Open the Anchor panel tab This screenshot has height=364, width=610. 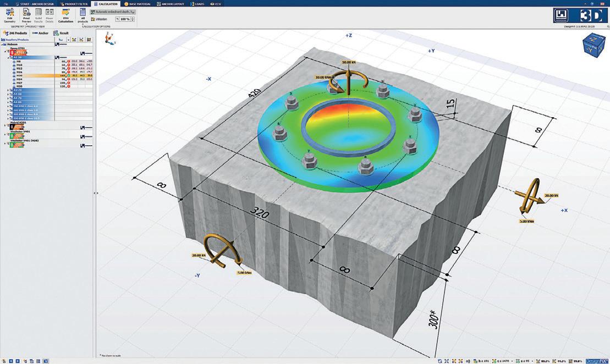point(41,33)
